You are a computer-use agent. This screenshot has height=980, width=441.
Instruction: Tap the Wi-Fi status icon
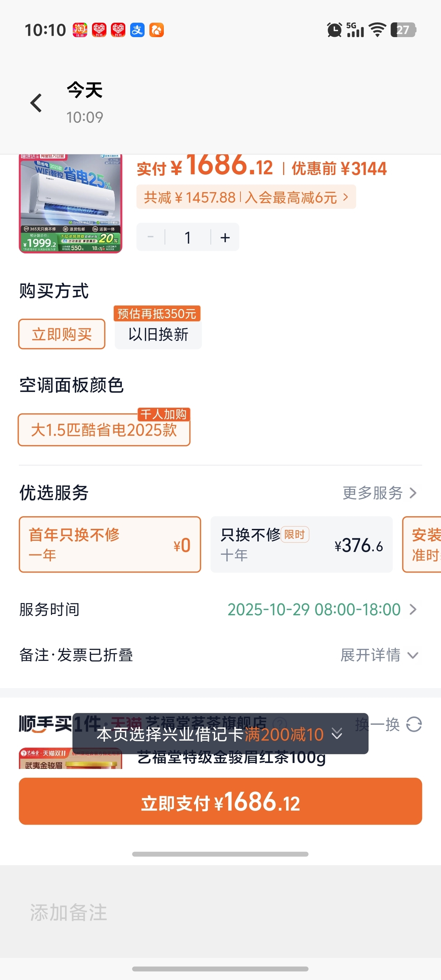click(x=377, y=30)
